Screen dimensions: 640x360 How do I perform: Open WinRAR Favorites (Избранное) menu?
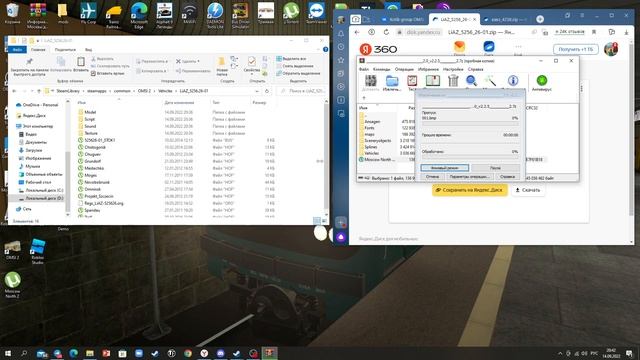click(x=428, y=69)
